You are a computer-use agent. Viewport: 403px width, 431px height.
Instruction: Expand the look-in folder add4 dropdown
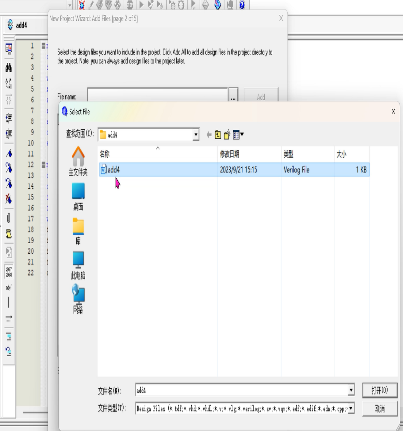tap(196, 135)
